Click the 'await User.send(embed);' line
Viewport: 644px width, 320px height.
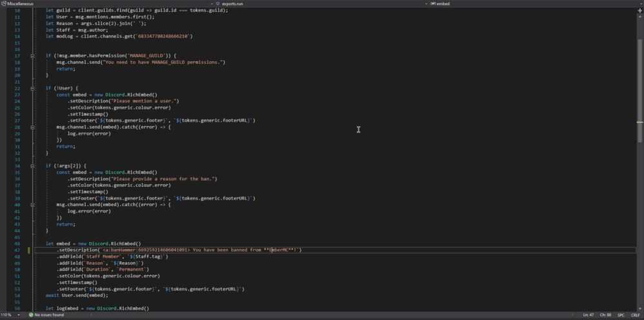[x=77, y=296]
